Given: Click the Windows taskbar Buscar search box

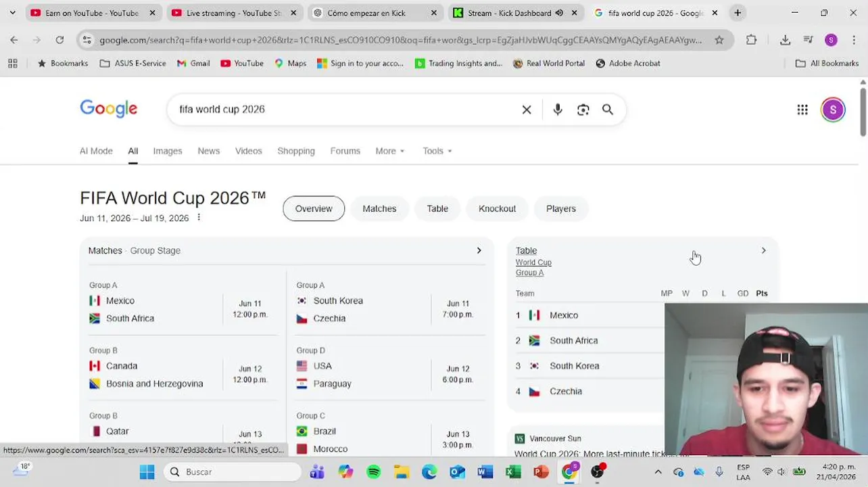Looking at the screenshot, I should point(232,471).
